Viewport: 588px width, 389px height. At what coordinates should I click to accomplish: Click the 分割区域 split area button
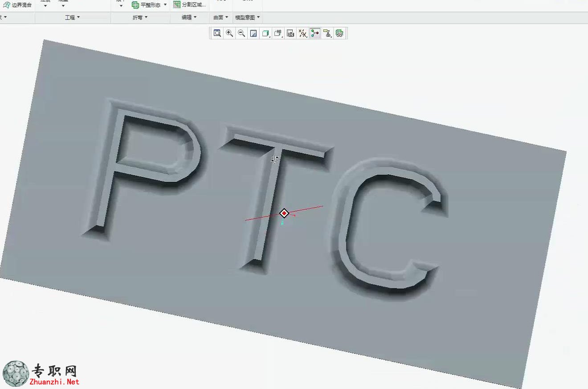190,5
